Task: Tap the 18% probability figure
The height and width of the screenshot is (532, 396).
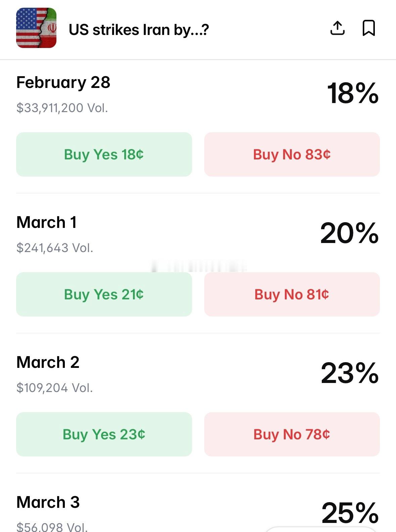Action: tap(352, 93)
